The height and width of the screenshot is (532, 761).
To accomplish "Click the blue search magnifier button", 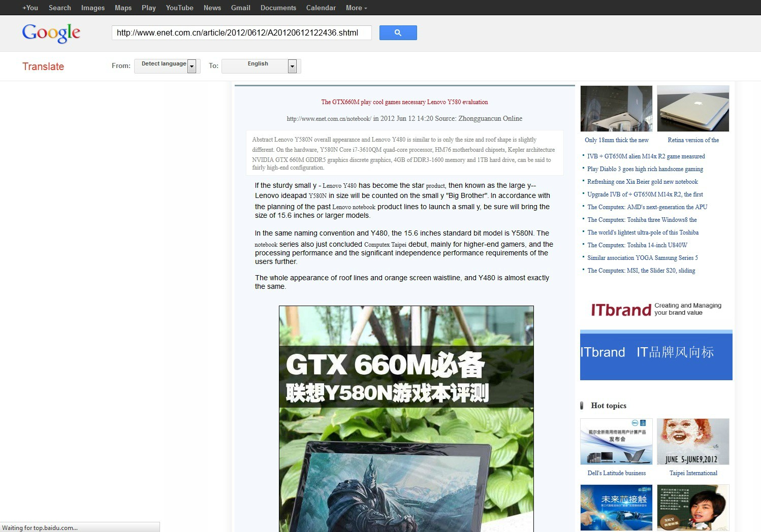I will 398,32.
